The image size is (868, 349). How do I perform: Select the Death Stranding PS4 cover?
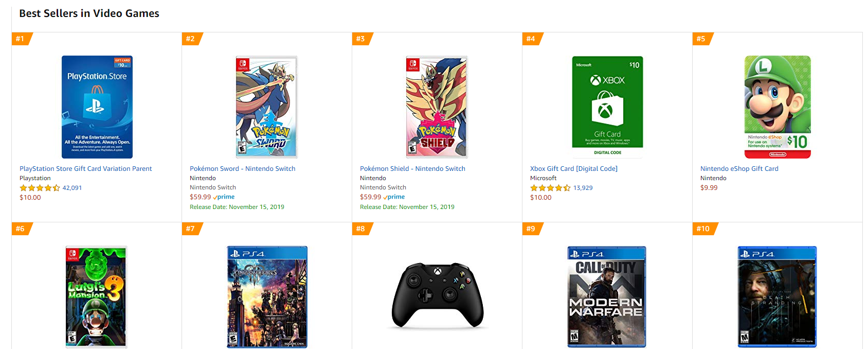click(x=777, y=297)
